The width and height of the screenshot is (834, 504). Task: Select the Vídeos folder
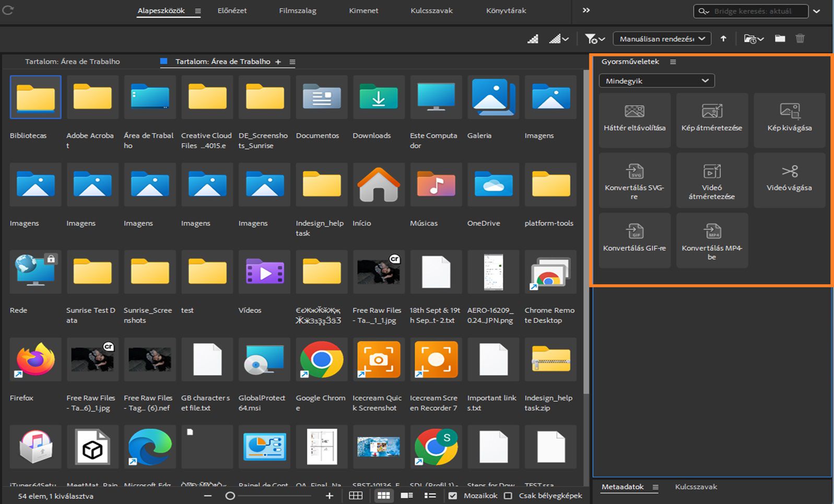click(x=265, y=272)
